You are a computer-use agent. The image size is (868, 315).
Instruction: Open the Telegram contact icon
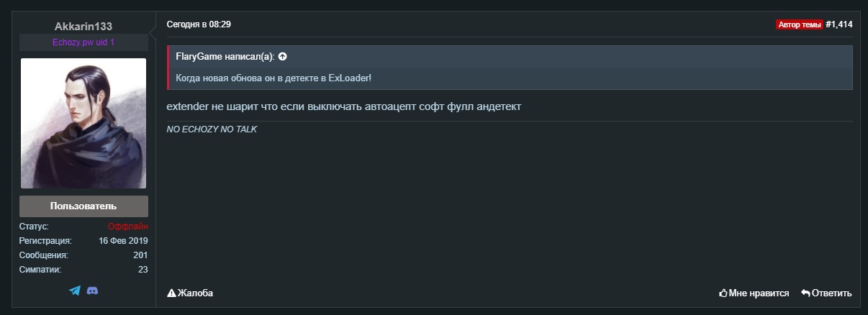pos(75,291)
